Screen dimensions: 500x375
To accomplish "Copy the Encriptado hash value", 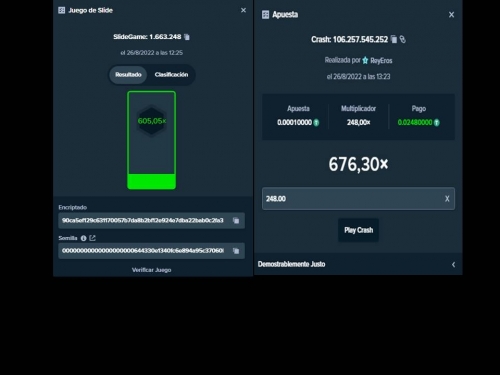I will pyautogui.click(x=236, y=221).
